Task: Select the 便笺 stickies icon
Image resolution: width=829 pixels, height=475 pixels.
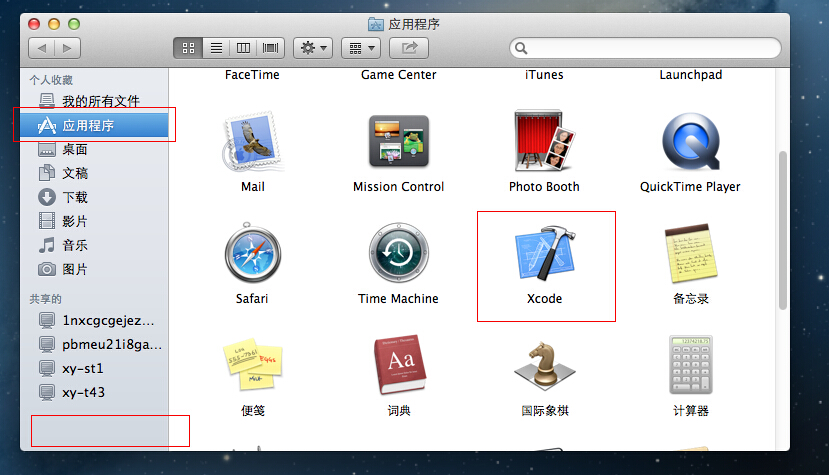Action: [x=253, y=364]
